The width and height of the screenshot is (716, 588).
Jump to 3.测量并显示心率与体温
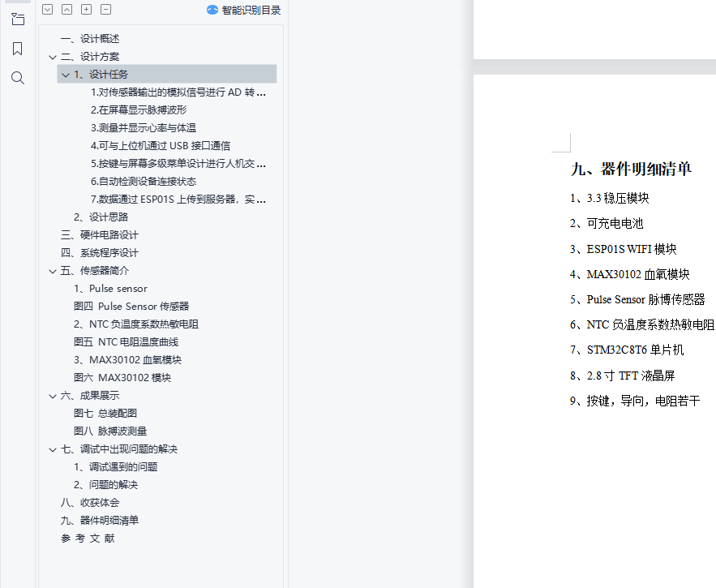pos(144,128)
